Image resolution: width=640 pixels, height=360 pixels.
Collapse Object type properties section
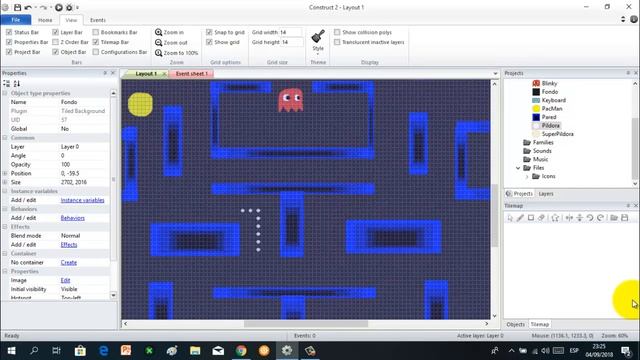click(x=5, y=93)
